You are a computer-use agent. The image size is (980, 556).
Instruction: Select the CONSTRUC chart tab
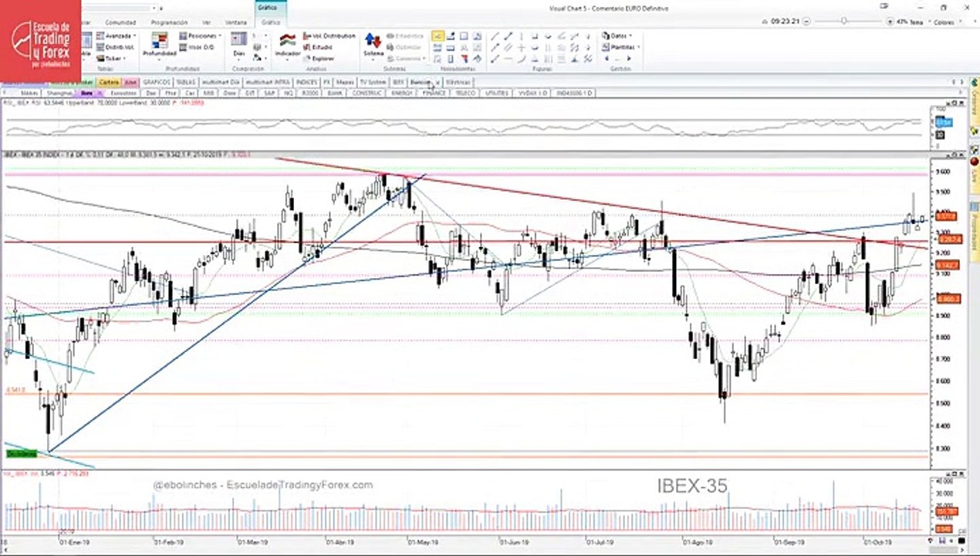pyautogui.click(x=367, y=93)
